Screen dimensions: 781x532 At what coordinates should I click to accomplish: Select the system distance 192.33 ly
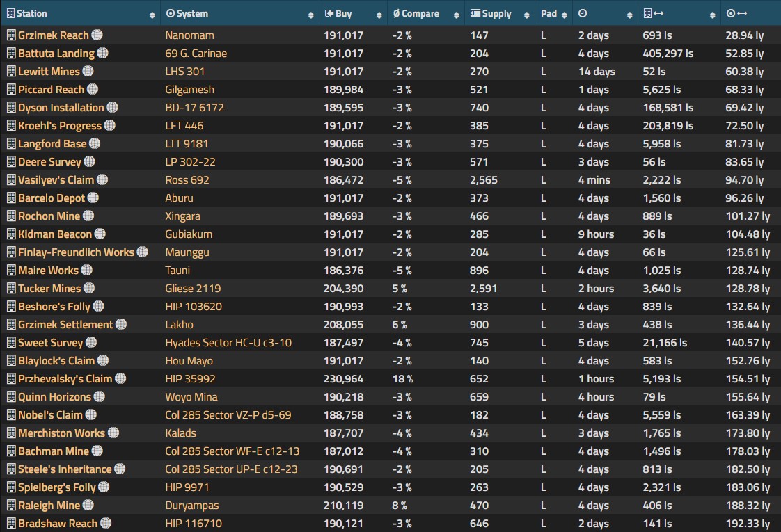click(x=748, y=524)
